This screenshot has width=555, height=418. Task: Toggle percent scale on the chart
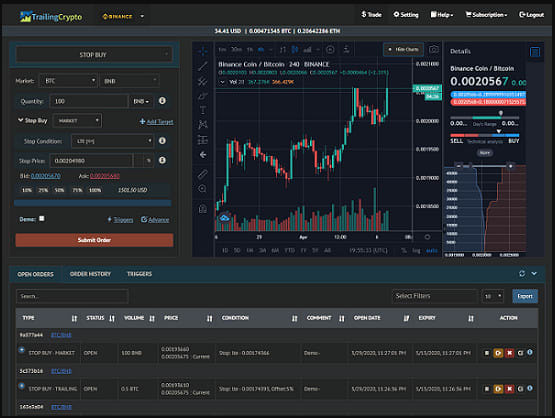[404, 250]
